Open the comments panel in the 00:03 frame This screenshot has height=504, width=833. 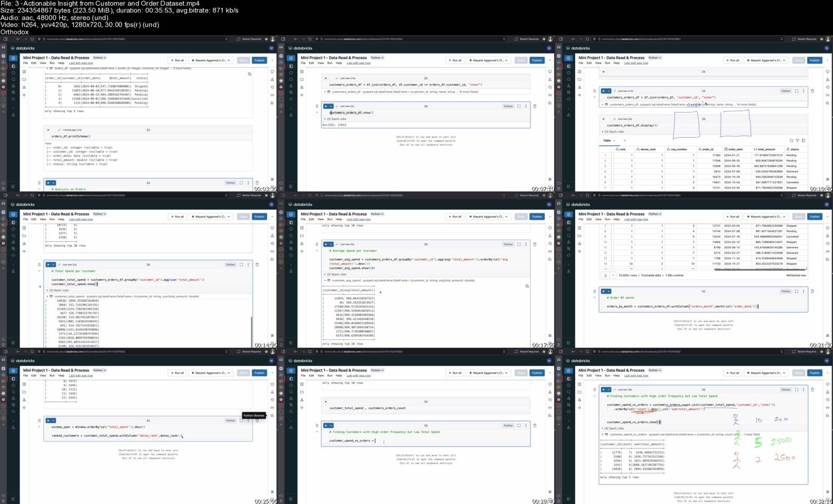272,72
